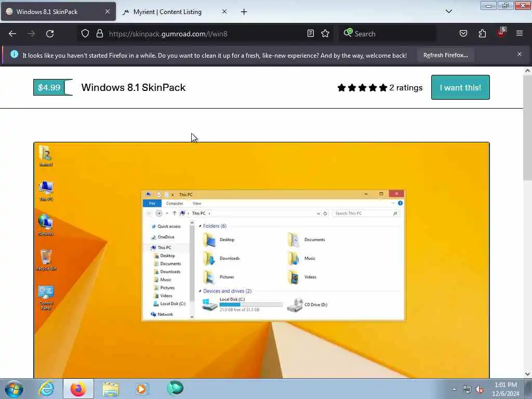Image resolution: width=532 pixels, height=399 pixels.
Task: List all tabs with the chevron button
Action: point(448,11)
